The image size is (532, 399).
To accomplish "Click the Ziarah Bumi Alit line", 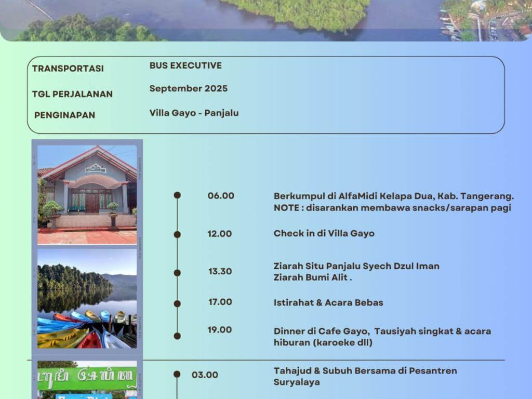I will pos(312,277).
